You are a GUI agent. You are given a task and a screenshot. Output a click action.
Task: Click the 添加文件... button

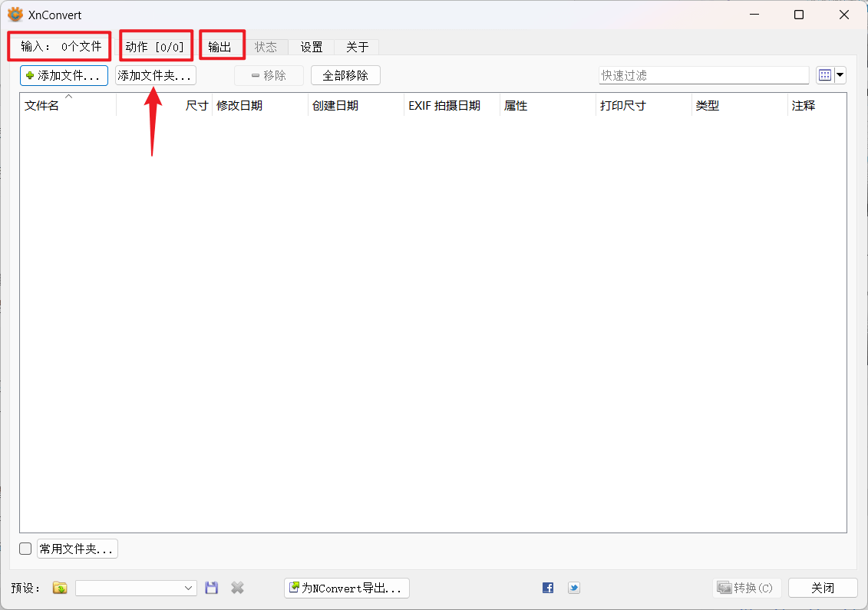64,75
